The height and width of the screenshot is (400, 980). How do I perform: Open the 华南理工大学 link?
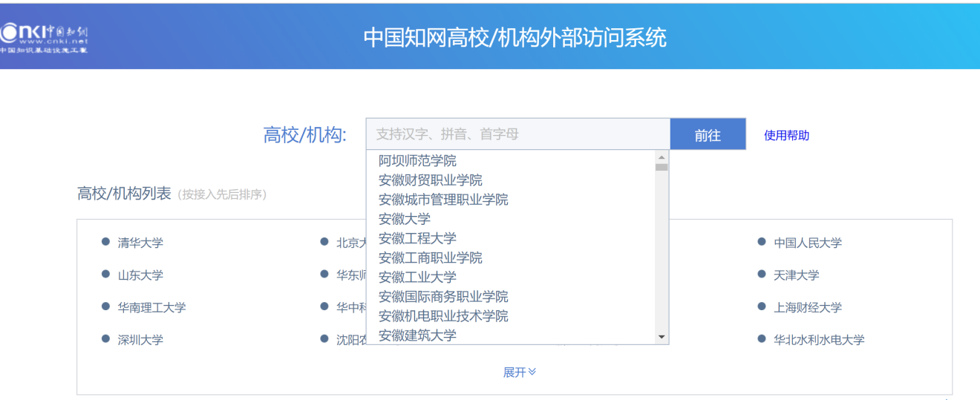pyautogui.click(x=151, y=307)
